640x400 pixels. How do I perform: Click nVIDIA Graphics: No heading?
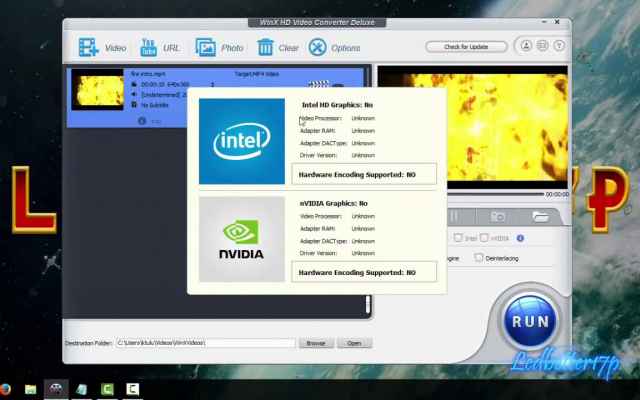(x=333, y=203)
